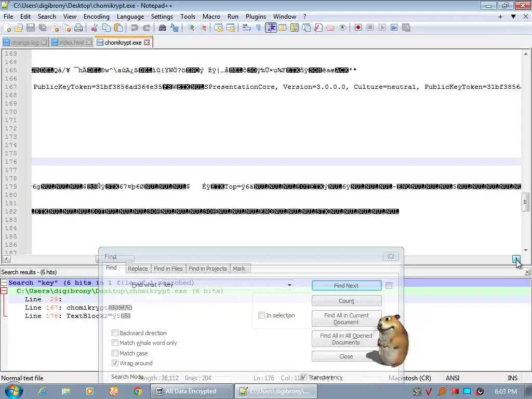Viewport: 532px width, 399px height.
Task: Click the plus button right of menu bar
Action: [500, 16]
